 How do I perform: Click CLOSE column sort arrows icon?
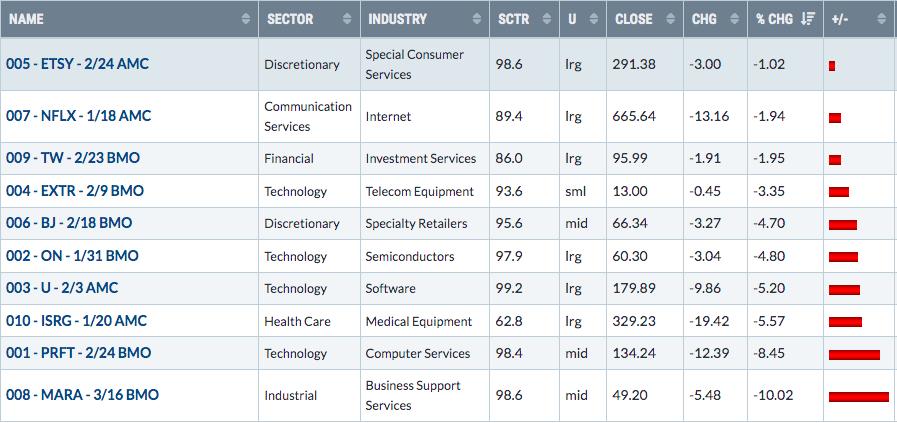pyautogui.click(x=671, y=19)
